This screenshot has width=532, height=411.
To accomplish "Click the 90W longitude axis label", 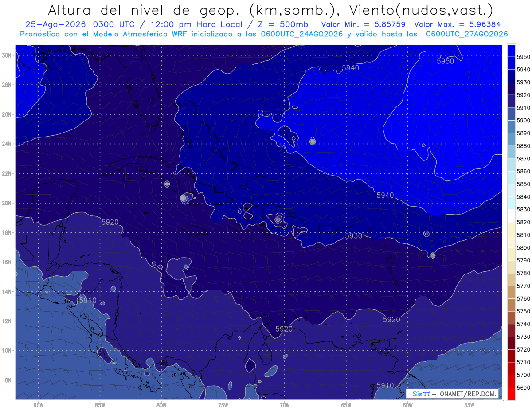I will tap(38, 406).
